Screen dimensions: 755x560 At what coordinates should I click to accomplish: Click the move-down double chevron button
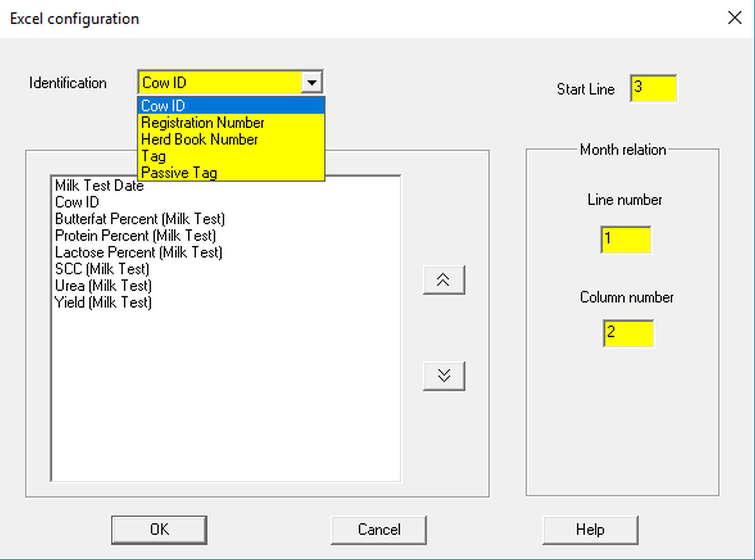click(444, 376)
